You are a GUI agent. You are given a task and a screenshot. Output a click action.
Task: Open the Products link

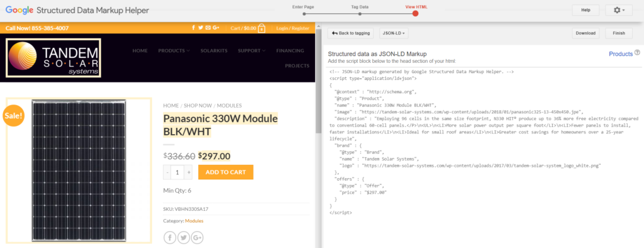tap(621, 54)
